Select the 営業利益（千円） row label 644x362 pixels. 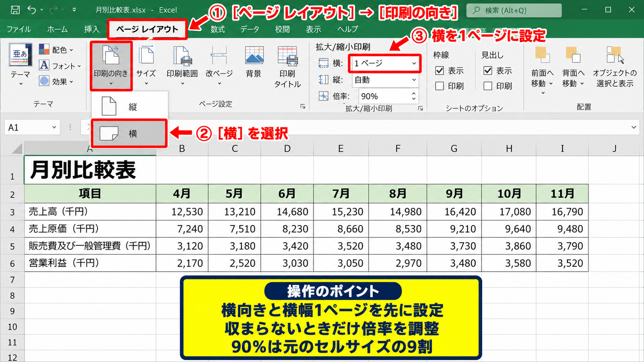click(x=90, y=263)
